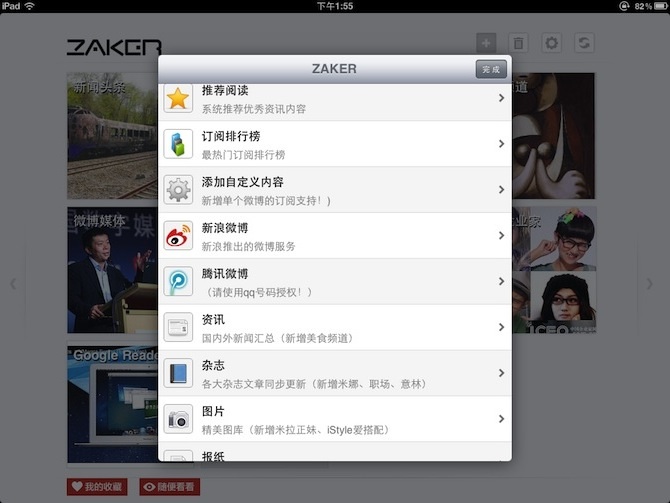This screenshot has height=503, width=670.
Task: Click subtitle 新浪推出的微博服务
Action: (x=249, y=246)
